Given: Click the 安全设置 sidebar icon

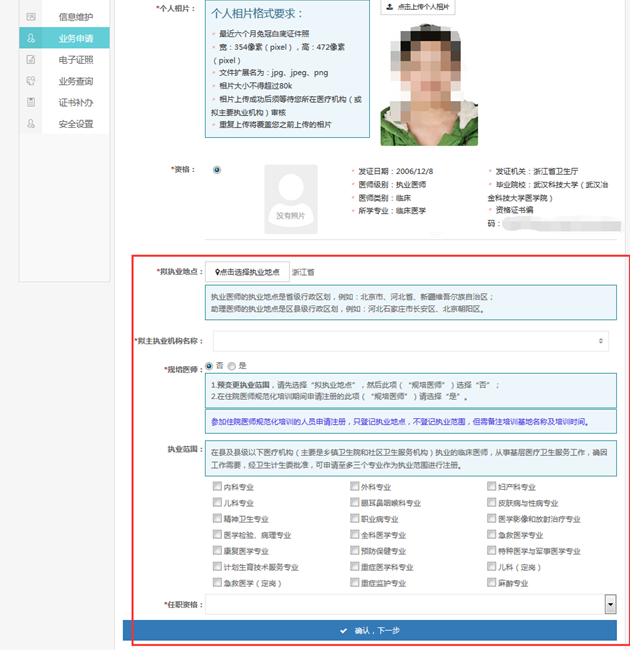Looking at the screenshot, I should point(31,124).
